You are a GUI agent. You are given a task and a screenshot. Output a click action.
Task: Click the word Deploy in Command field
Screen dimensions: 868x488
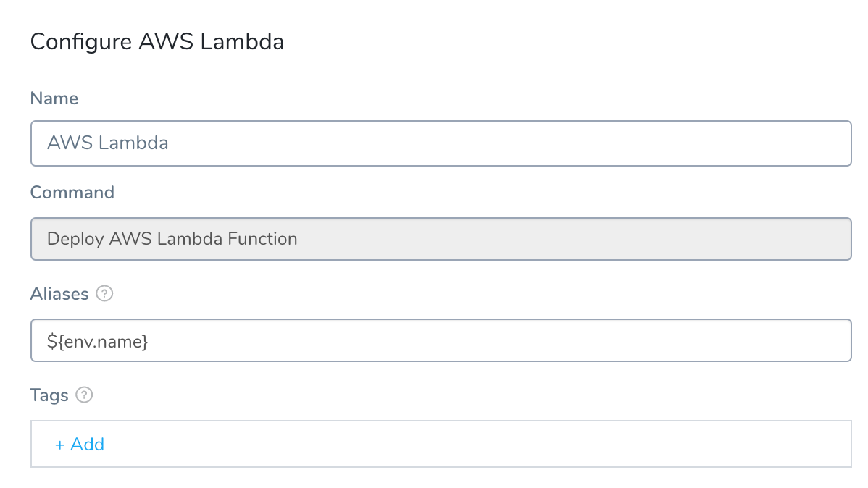pos(76,240)
